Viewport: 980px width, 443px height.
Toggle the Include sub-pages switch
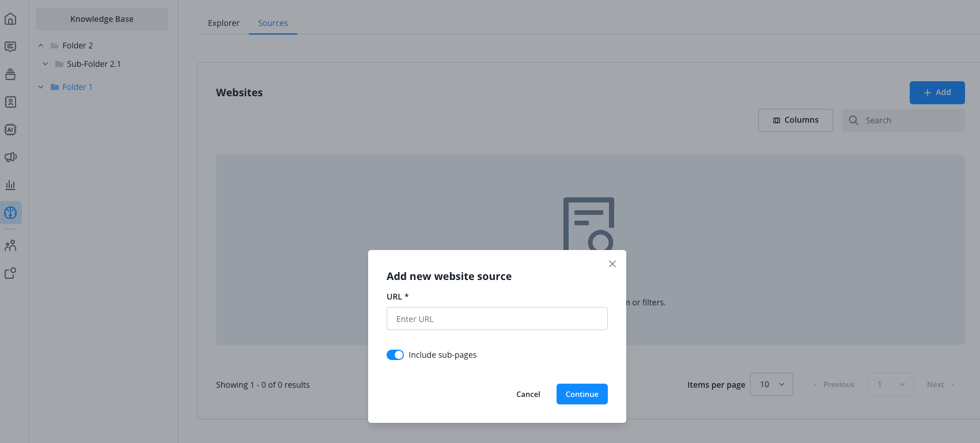point(395,355)
